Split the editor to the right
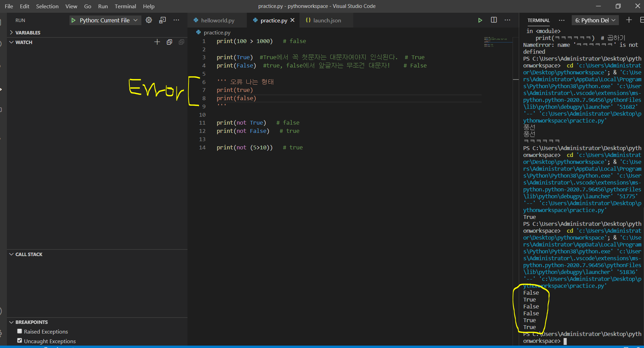The image size is (644, 348). click(x=494, y=20)
